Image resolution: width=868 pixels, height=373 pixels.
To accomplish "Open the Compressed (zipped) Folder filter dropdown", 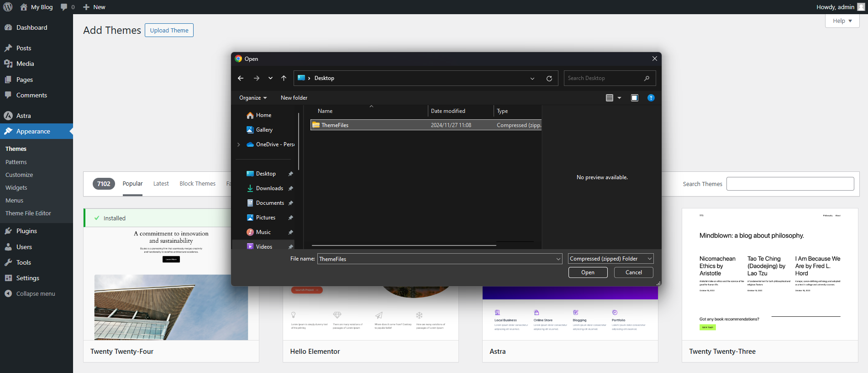I will tap(611, 259).
